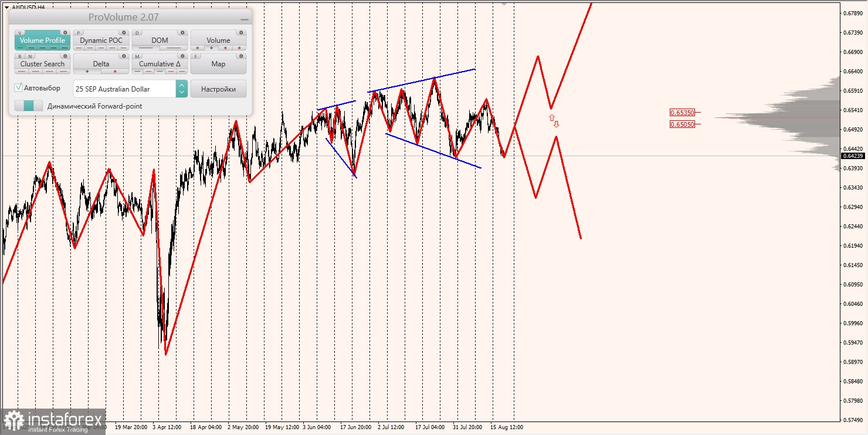This screenshot has width=868, height=435.
Task: Click the 17 Jun 20:00 time label
Action: (355, 427)
